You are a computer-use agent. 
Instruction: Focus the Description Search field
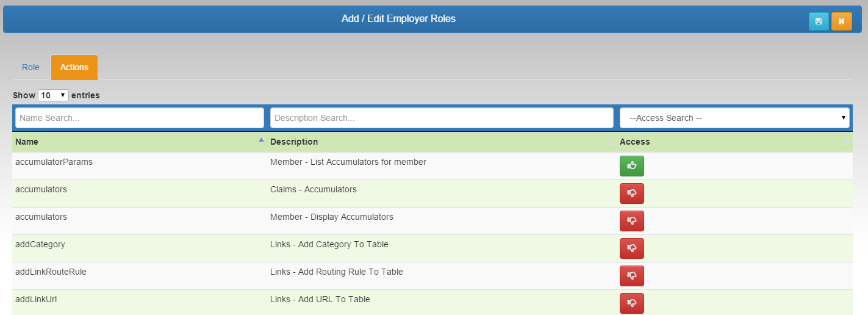(442, 118)
